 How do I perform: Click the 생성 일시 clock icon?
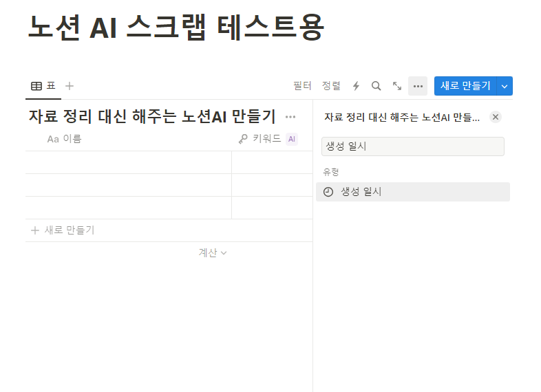pyautogui.click(x=328, y=192)
